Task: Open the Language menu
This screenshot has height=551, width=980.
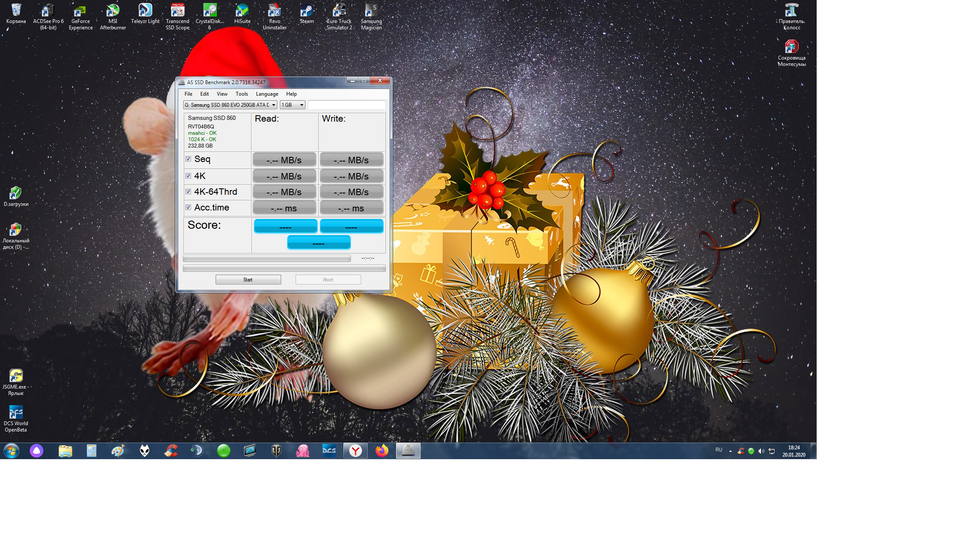Action: pos(267,94)
